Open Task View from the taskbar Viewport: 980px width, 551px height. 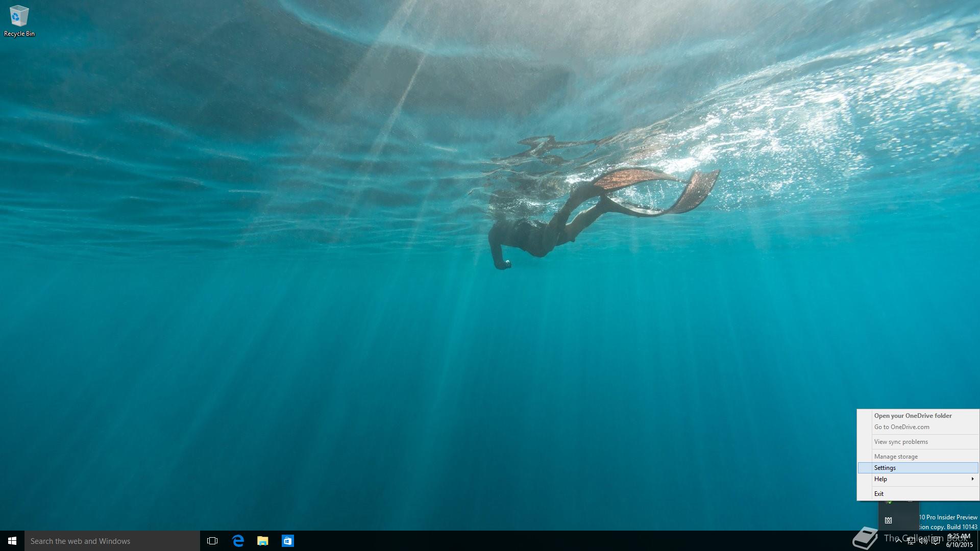(212, 541)
